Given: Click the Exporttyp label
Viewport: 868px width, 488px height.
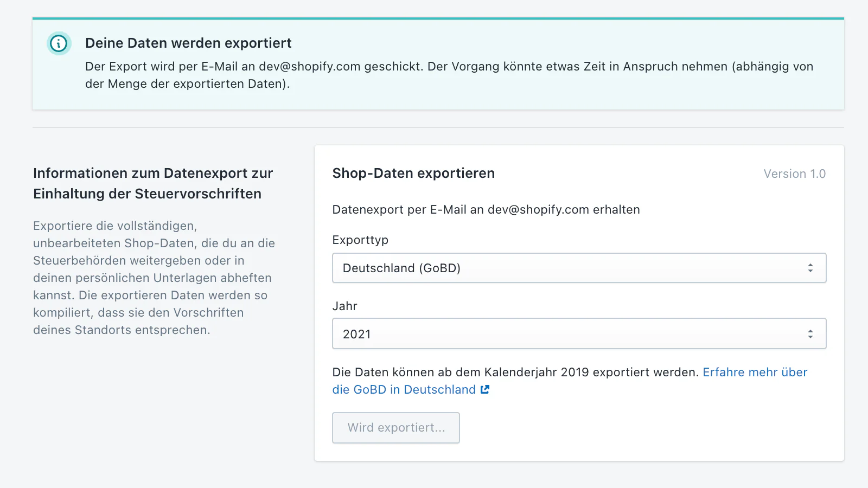Looking at the screenshot, I should 360,240.
